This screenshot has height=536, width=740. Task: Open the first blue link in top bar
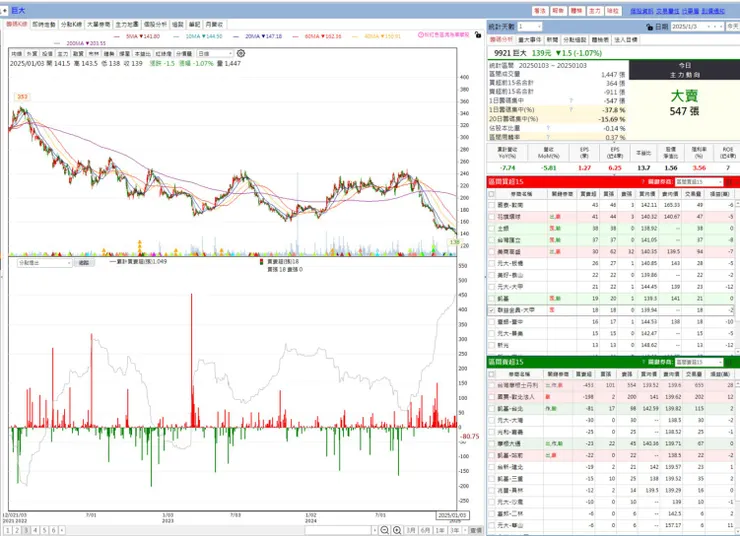641,11
